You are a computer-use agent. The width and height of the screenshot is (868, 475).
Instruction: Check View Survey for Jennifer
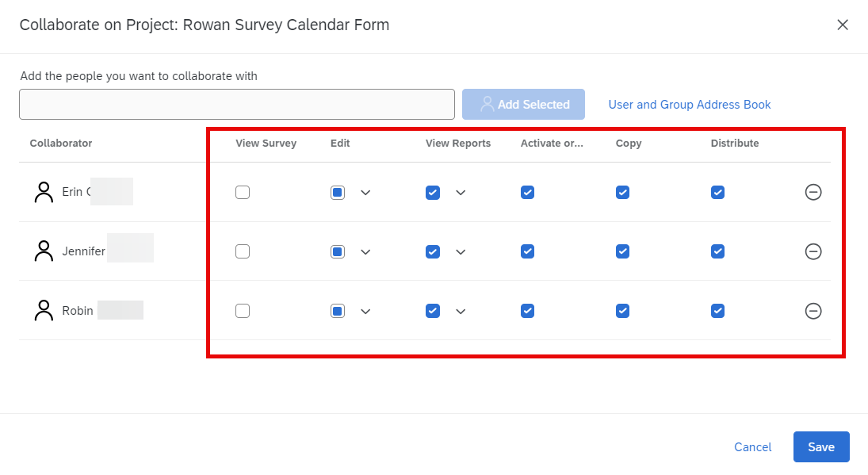(x=243, y=251)
